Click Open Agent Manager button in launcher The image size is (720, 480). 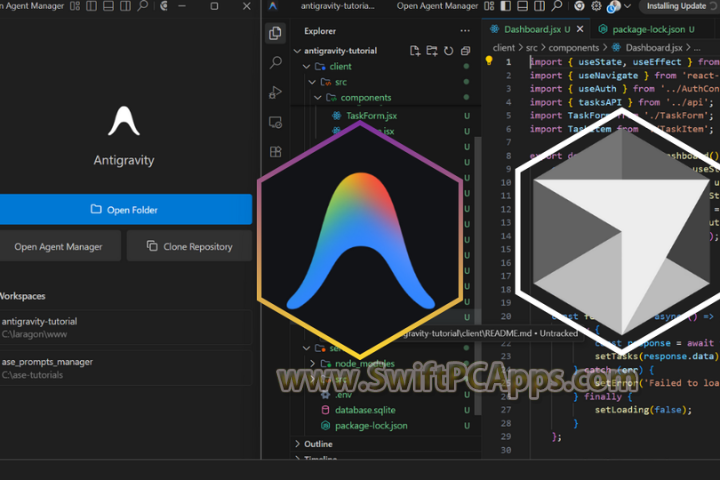59,246
